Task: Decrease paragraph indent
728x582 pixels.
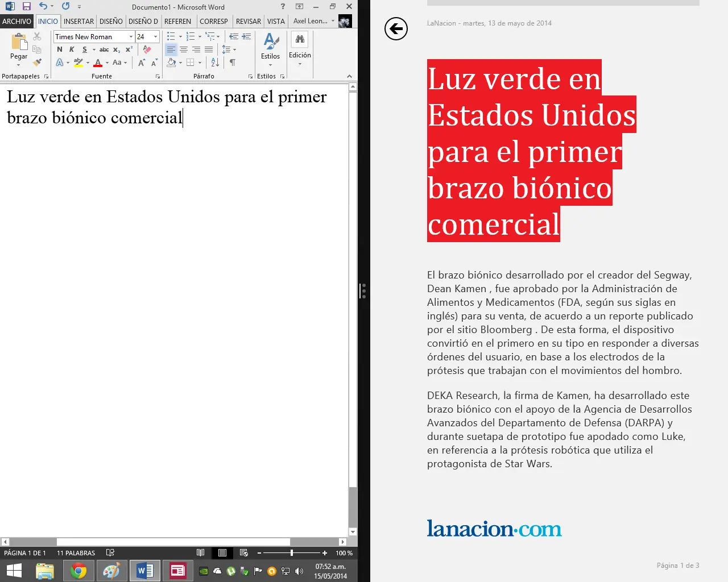Action: 234,36
